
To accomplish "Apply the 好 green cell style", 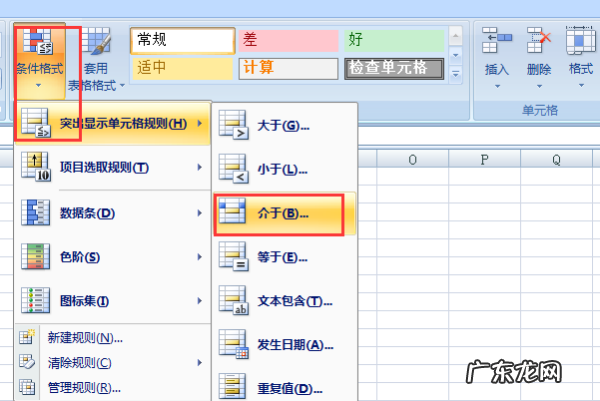I will coord(394,40).
